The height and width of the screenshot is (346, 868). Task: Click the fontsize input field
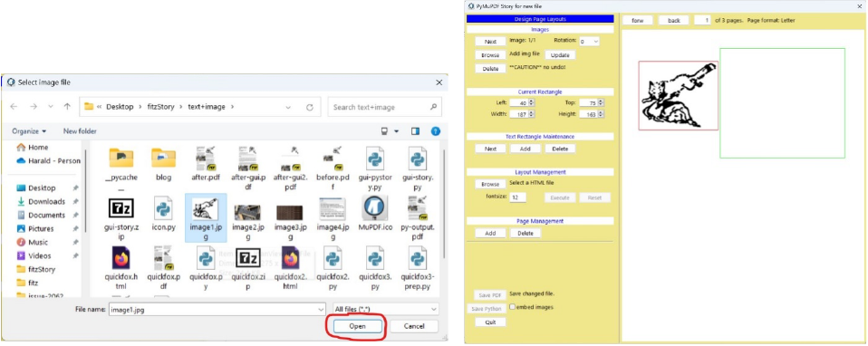click(518, 197)
